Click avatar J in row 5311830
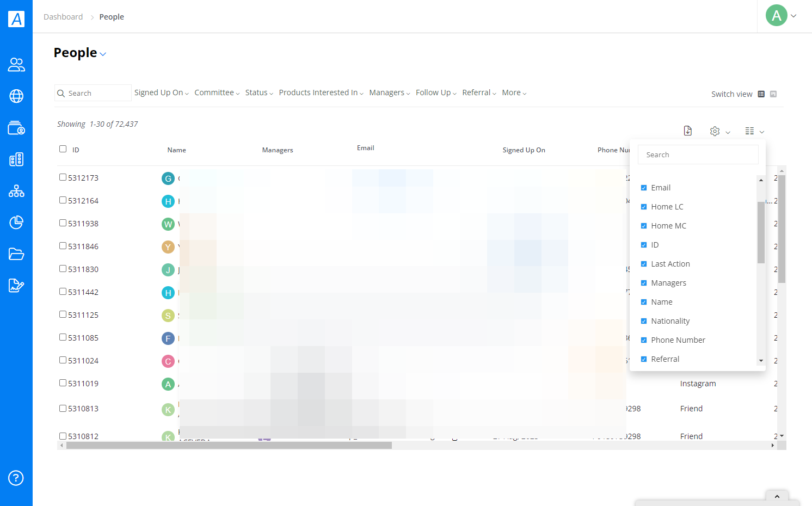The width and height of the screenshot is (812, 506). [x=168, y=270]
